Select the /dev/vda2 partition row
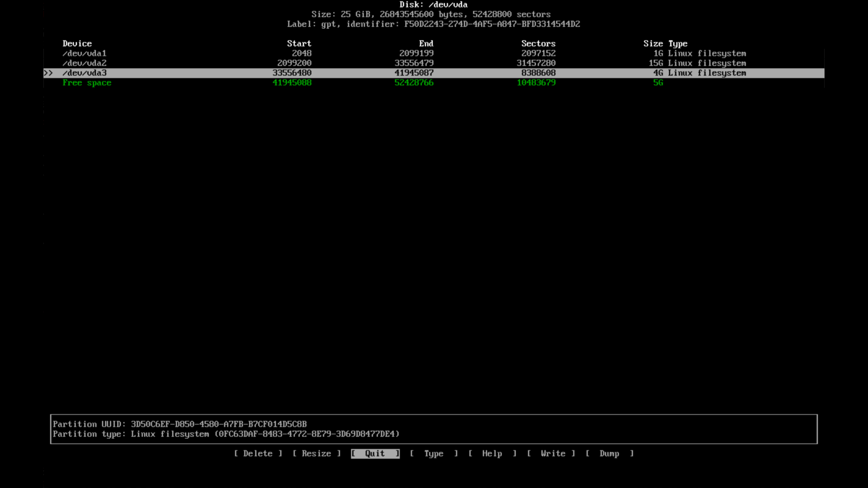The image size is (868, 488). tap(434, 63)
